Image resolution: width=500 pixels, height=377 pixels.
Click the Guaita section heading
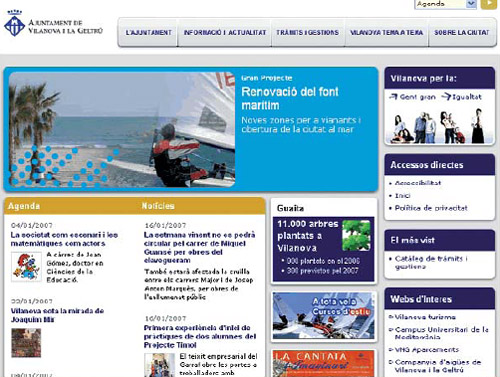[x=290, y=208]
